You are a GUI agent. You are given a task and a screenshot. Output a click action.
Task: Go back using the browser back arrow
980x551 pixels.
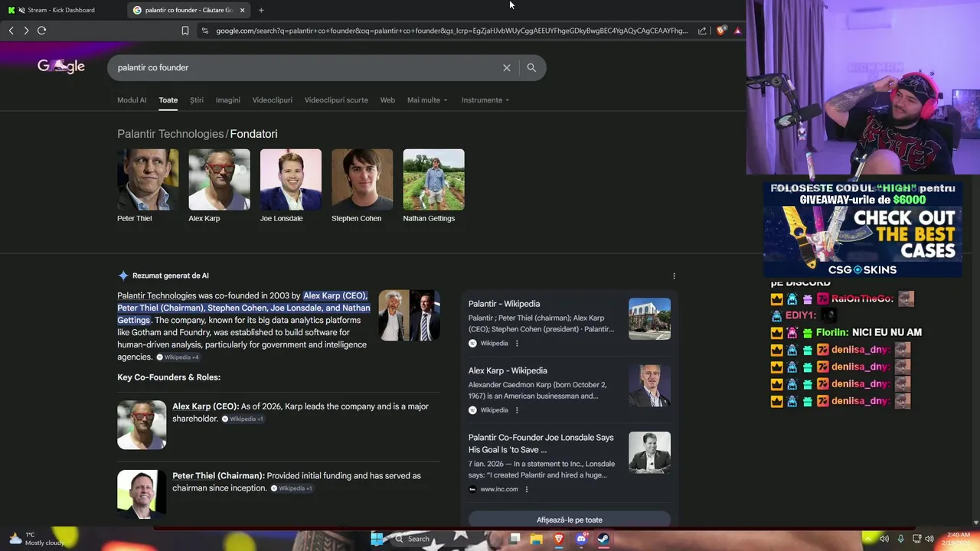(11, 31)
